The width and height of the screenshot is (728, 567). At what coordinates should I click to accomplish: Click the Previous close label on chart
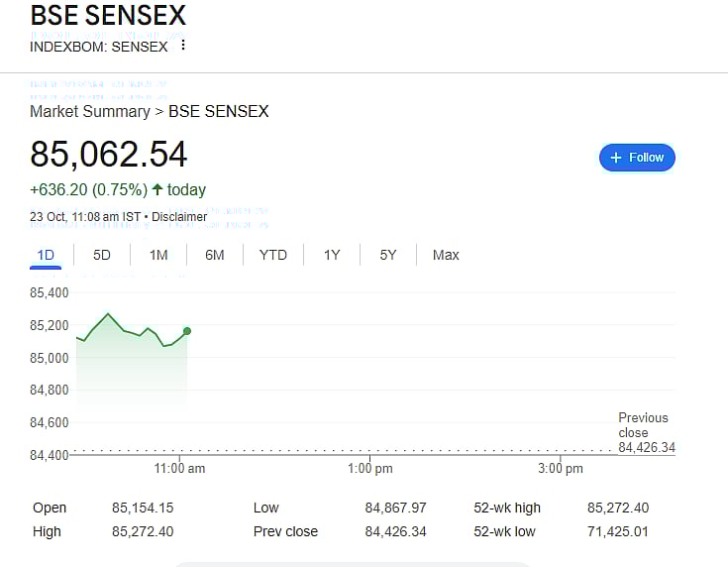(x=644, y=425)
